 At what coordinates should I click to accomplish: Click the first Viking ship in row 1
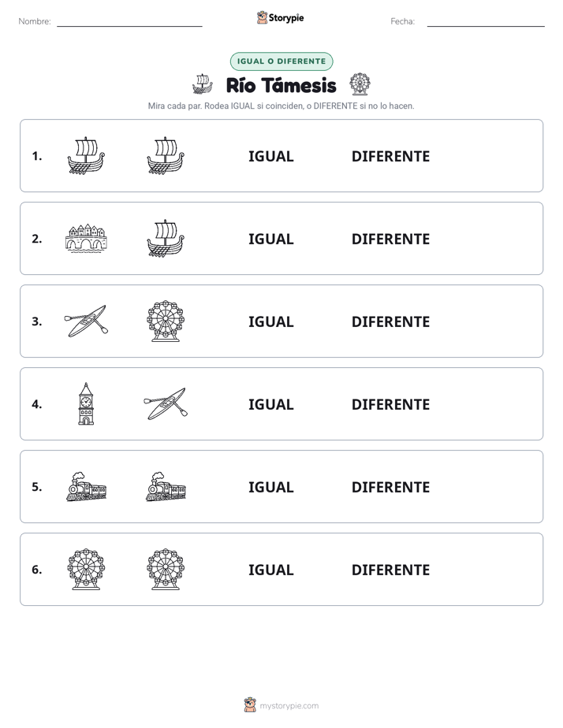(86, 155)
